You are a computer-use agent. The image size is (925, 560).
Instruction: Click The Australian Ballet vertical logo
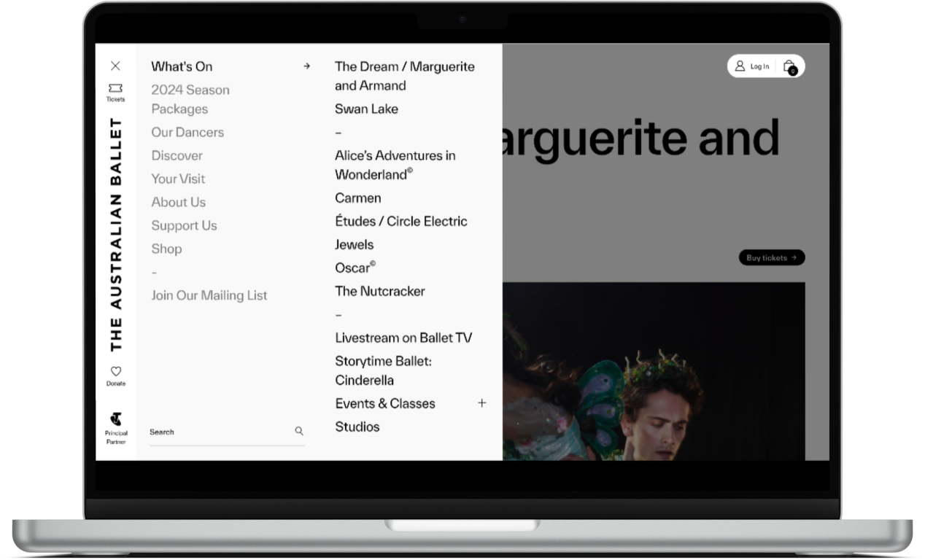pyautogui.click(x=115, y=235)
